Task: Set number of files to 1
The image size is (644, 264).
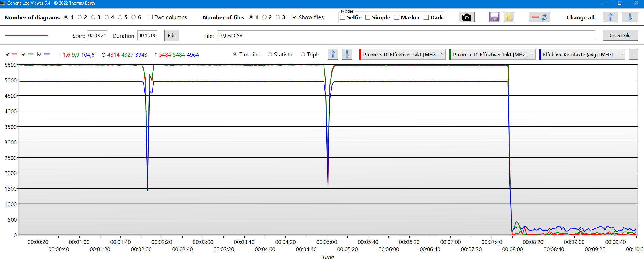Action: [251, 17]
